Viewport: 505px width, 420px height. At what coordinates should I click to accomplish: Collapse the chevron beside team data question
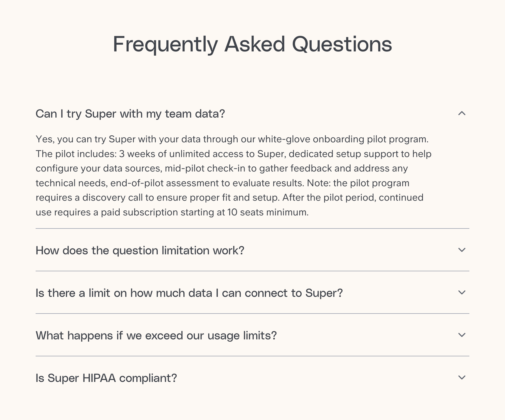[462, 113]
